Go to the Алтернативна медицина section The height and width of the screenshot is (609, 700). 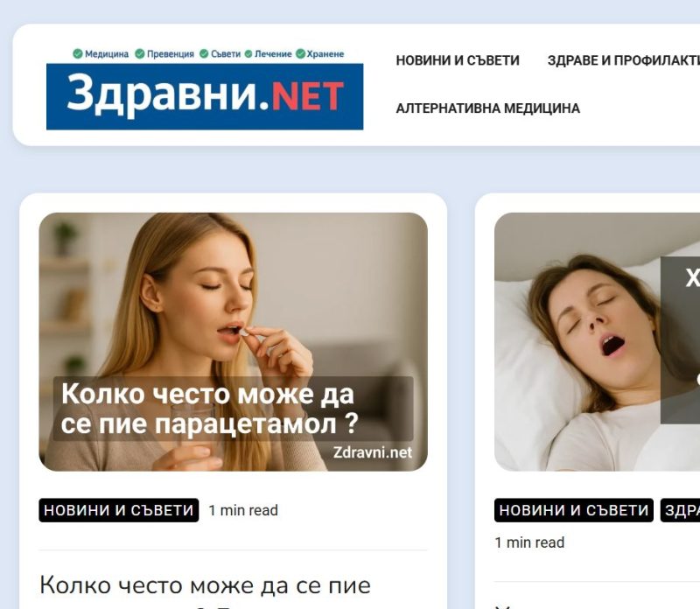pos(488,108)
